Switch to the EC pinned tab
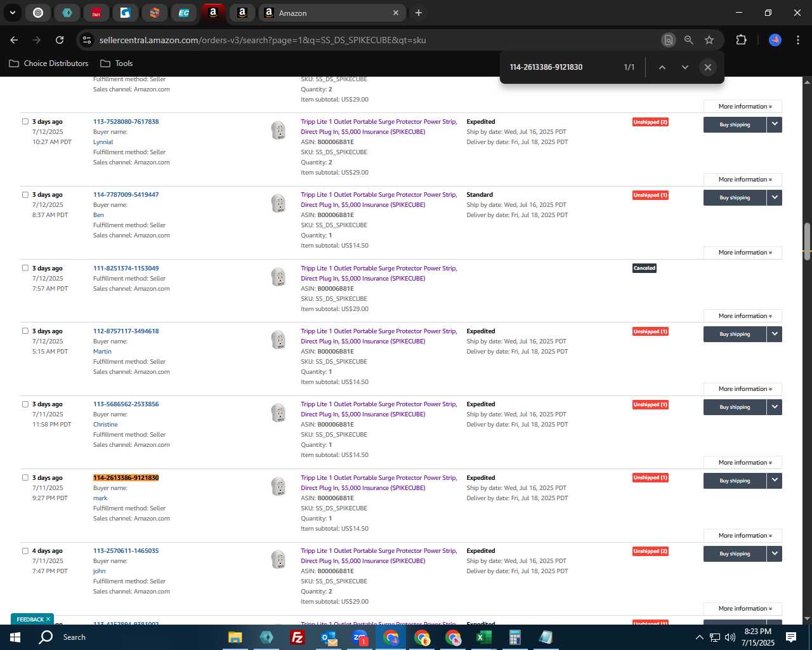 pyautogui.click(x=184, y=13)
